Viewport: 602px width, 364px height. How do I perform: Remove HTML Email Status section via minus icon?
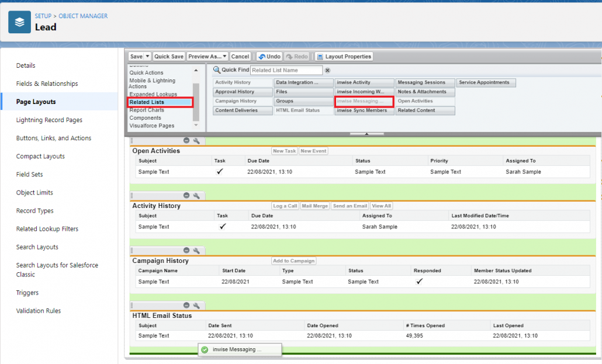(x=186, y=304)
